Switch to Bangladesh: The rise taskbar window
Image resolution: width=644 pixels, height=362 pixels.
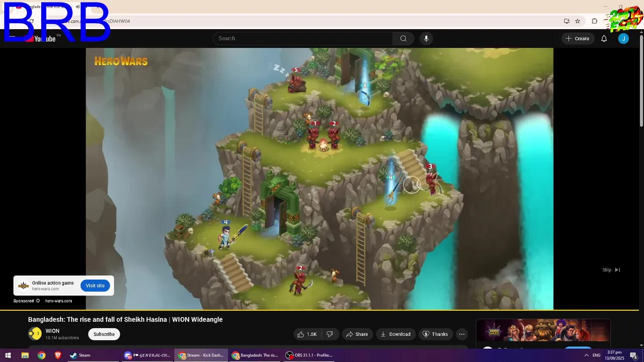tap(255, 355)
